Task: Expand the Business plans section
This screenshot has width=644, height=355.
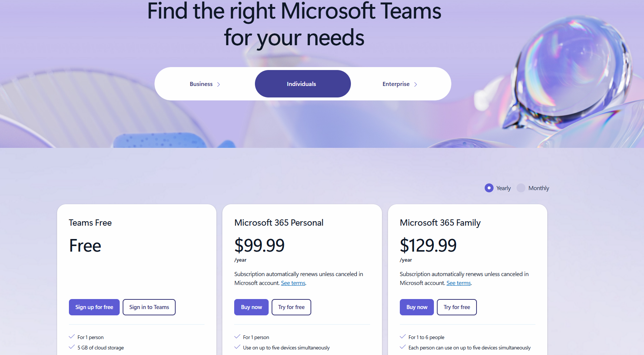Action: [x=204, y=84]
